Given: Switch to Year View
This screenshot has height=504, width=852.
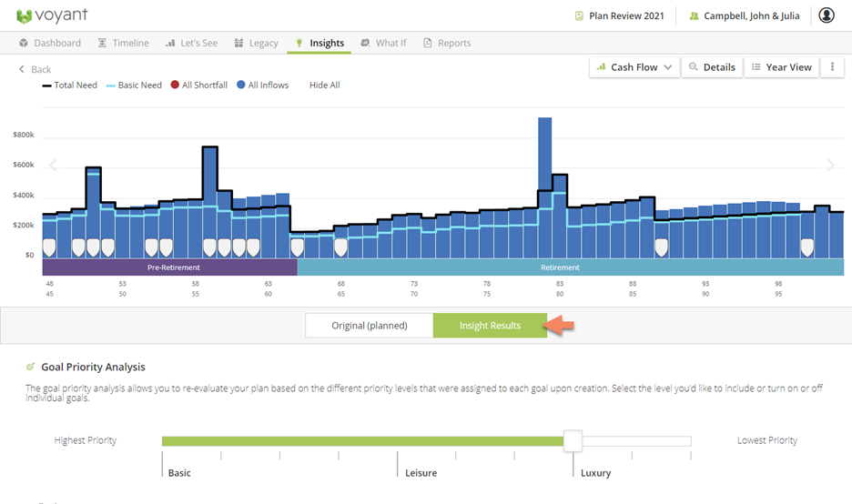Looking at the screenshot, I should click(x=781, y=67).
